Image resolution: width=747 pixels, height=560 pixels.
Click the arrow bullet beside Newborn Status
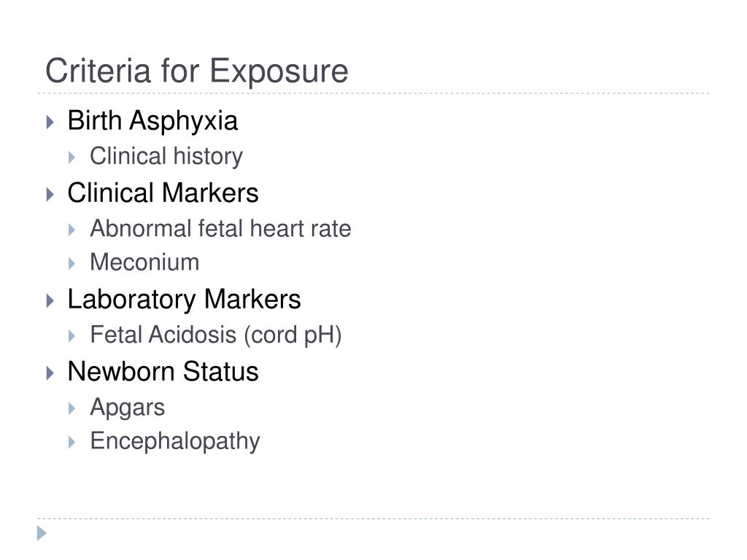pos(50,373)
